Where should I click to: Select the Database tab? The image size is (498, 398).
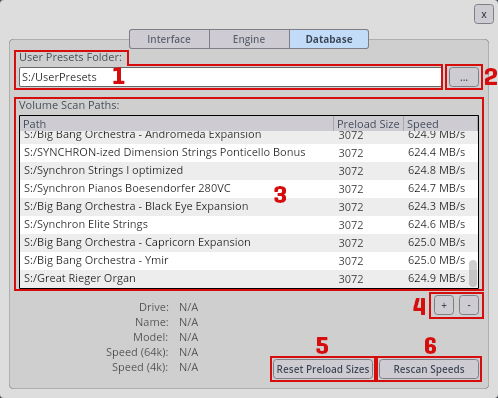point(329,39)
